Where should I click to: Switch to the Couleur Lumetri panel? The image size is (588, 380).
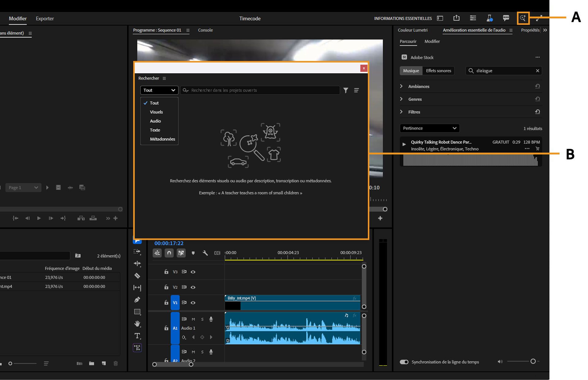point(413,30)
